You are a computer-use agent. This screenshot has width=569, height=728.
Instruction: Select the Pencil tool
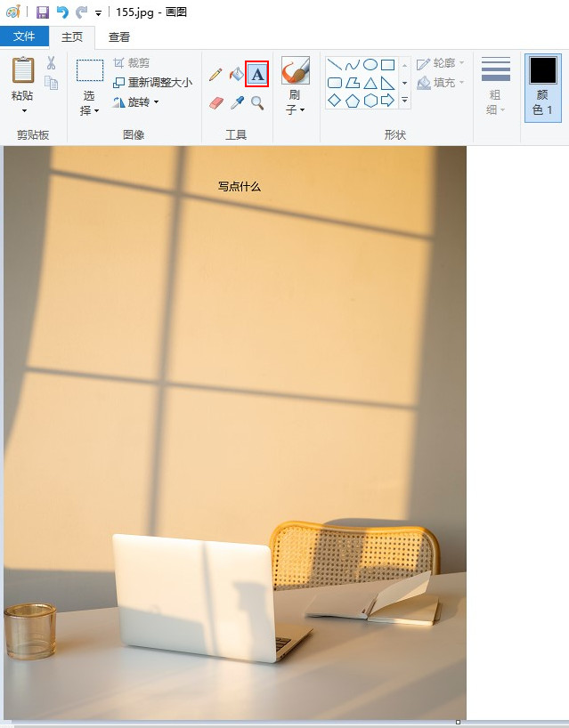pyautogui.click(x=215, y=74)
